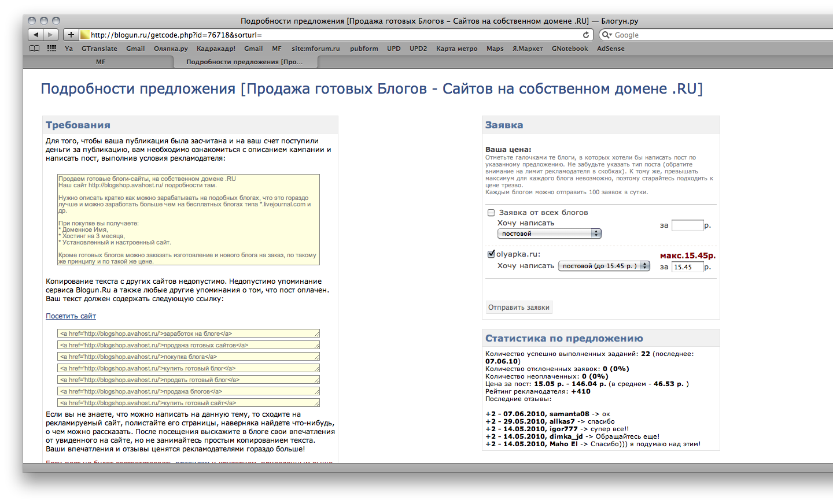The width and height of the screenshot is (833, 504).
Task: Click the 'Заявка' section header
Action: (504, 125)
